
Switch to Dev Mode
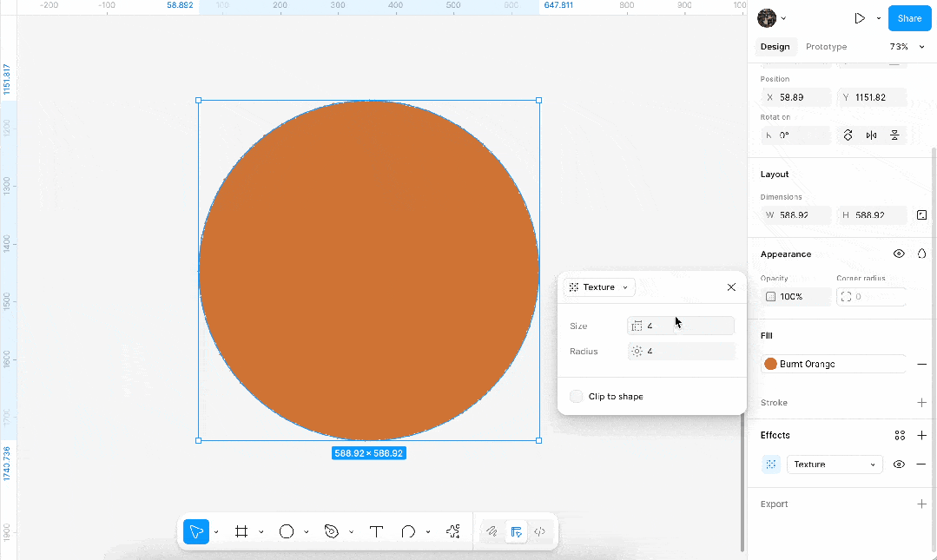[539, 531]
